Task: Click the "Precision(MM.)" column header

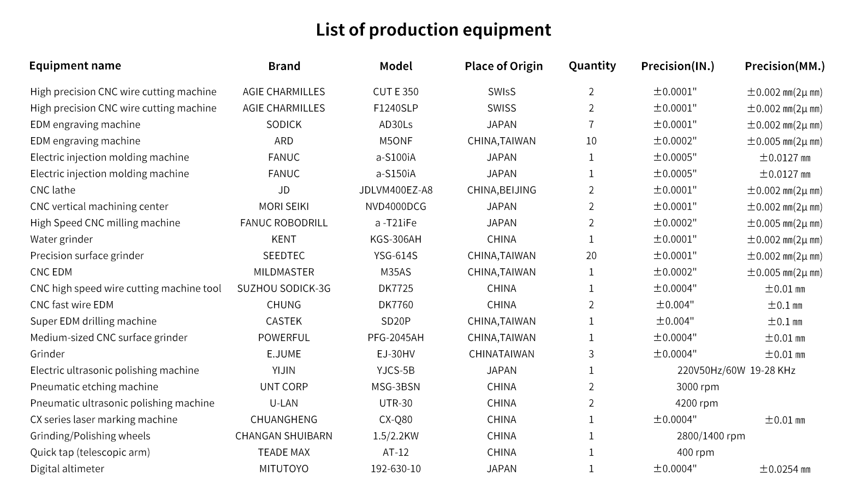Action: (784, 66)
